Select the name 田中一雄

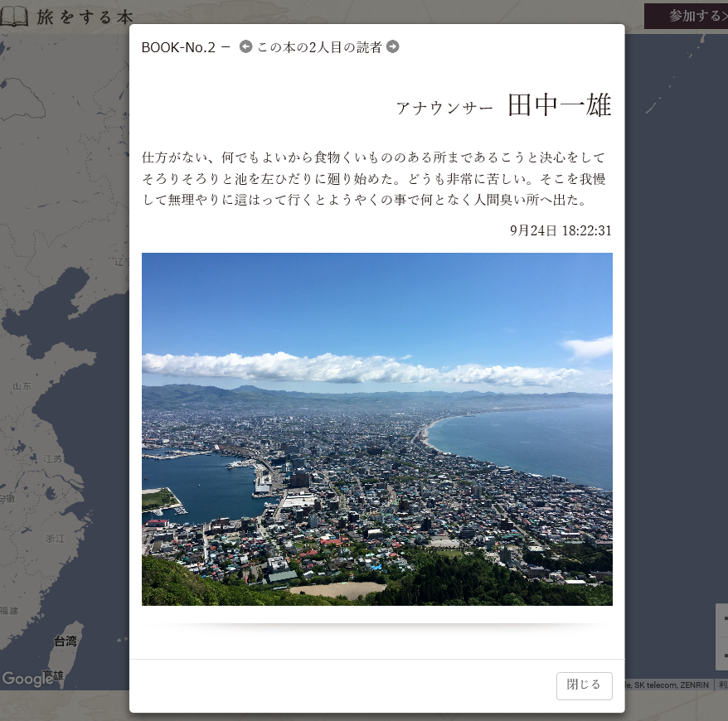(x=559, y=105)
